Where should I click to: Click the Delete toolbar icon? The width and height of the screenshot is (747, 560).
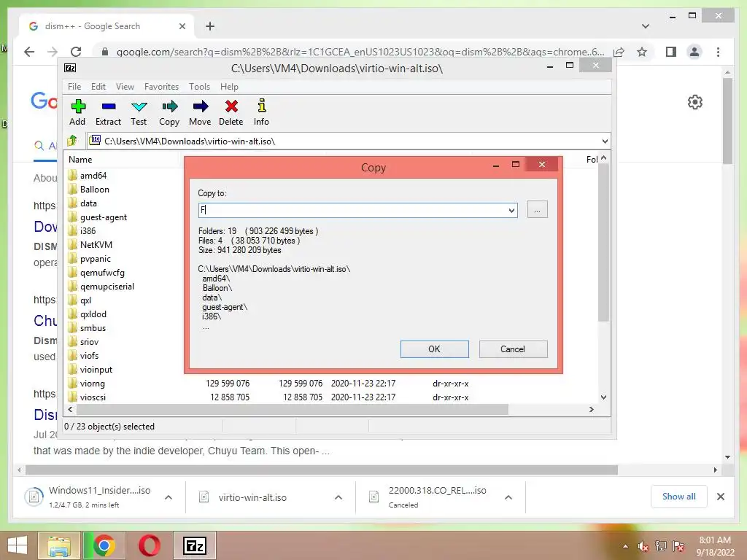pos(231,112)
